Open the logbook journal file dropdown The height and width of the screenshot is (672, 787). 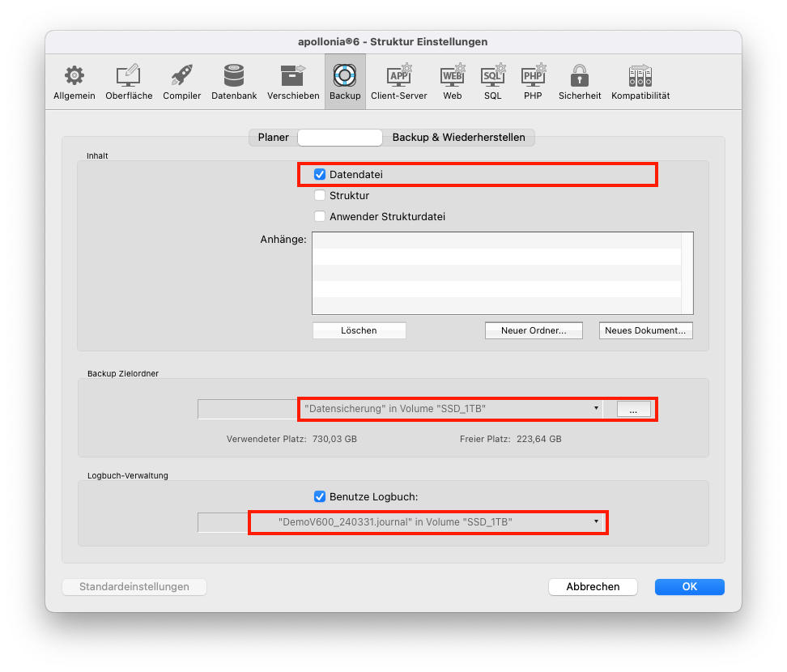coord(428,522)
